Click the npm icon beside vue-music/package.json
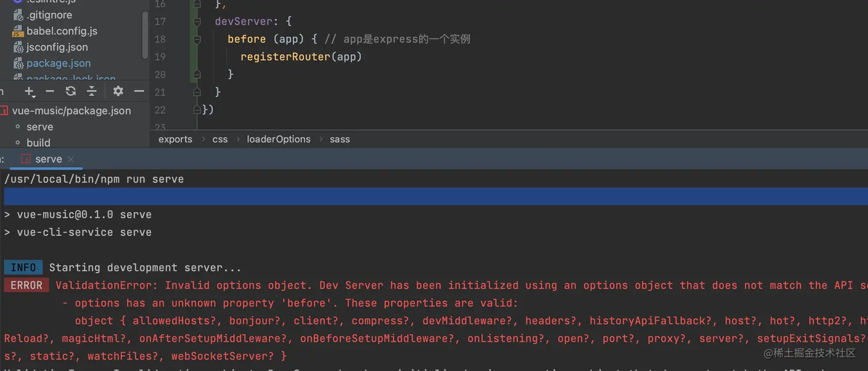Screen dimensions: 868x371 [x=4, y=111]
